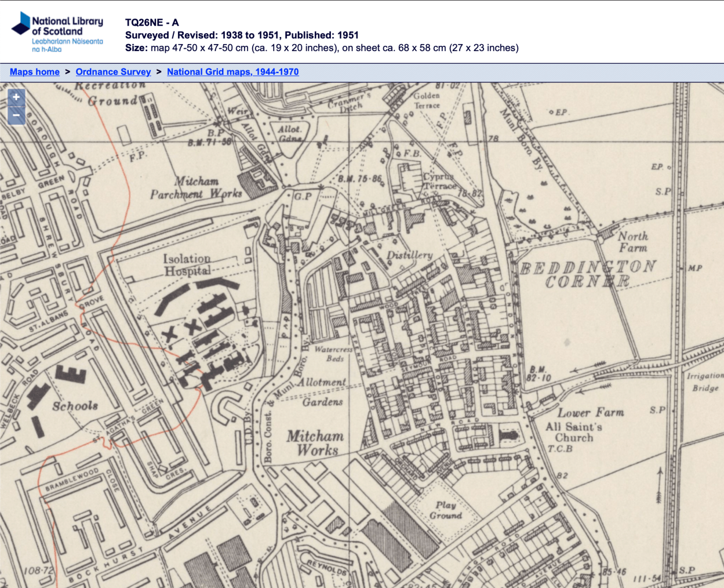Open the Maps home link
Viewport: 724px width, 588px height.
pyautogui.click(x=34, y=72)
